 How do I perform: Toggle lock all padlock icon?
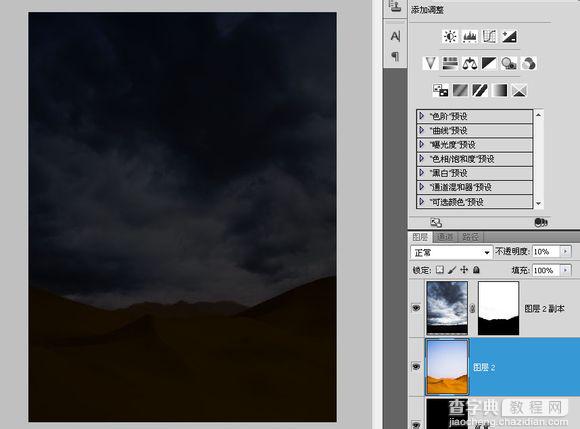pyautogui.click(x=476, y=270)
